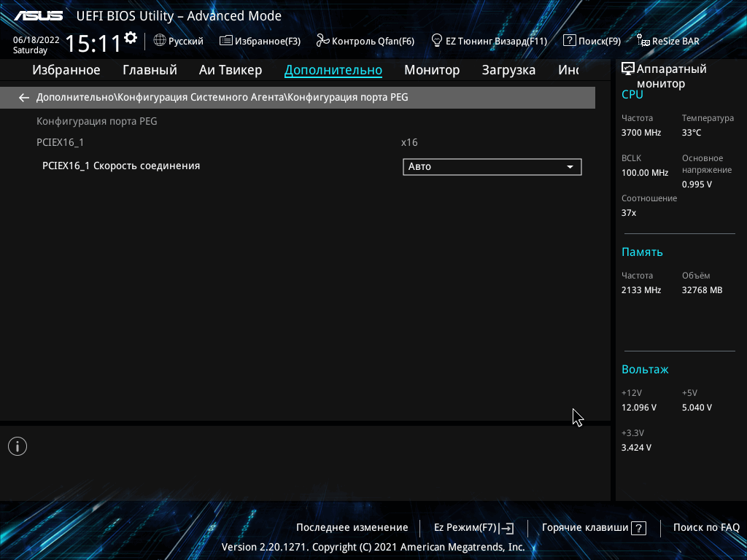Click the info icon in the help area
This screenshot has width=747, height=560.
[x=18, y=446]
